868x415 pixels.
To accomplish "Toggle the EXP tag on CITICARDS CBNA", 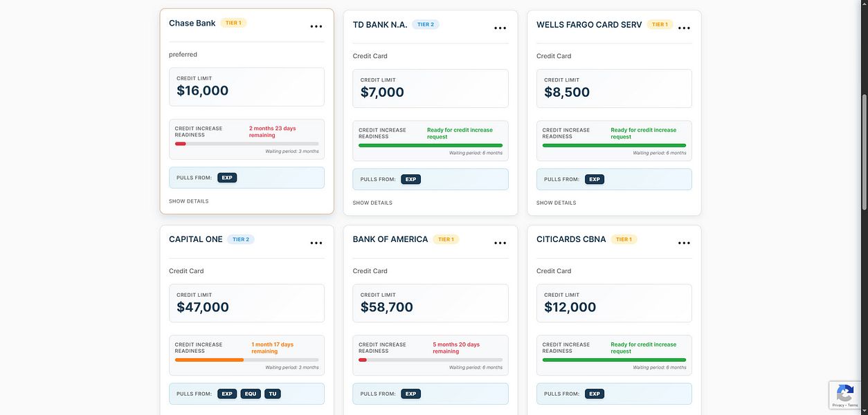I will click(595, 393).
